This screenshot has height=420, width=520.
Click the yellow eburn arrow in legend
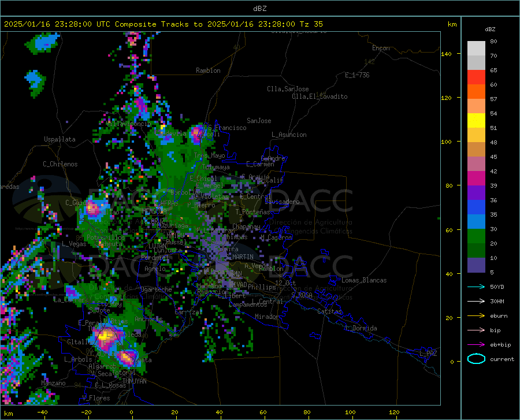click(x=476, y=315)
